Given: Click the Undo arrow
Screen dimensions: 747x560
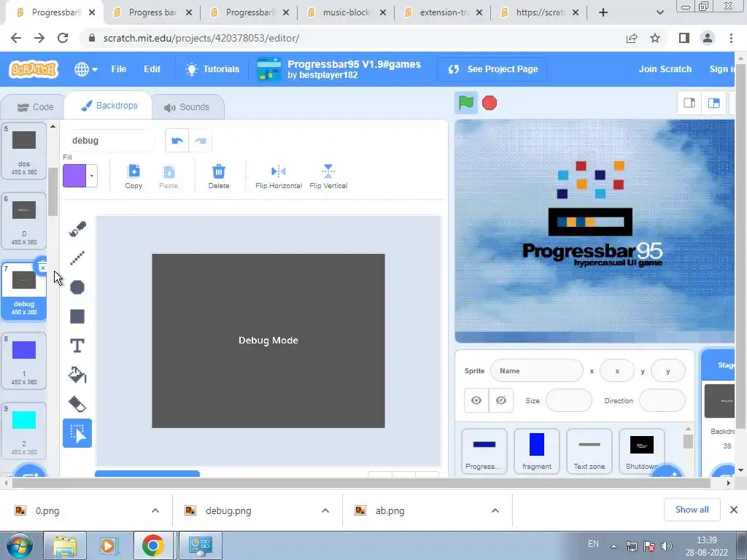Looking at the screenshot, I should [x=177, y=141].
